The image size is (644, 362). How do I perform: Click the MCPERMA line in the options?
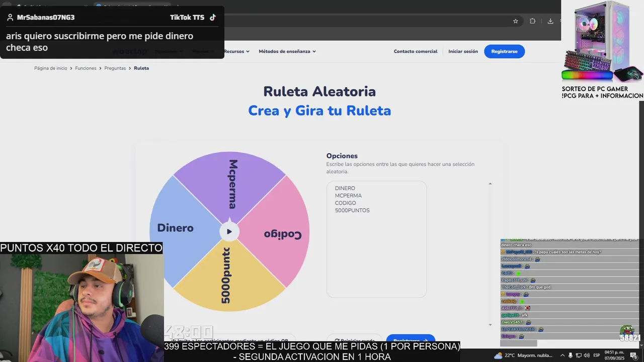point(348,196)
